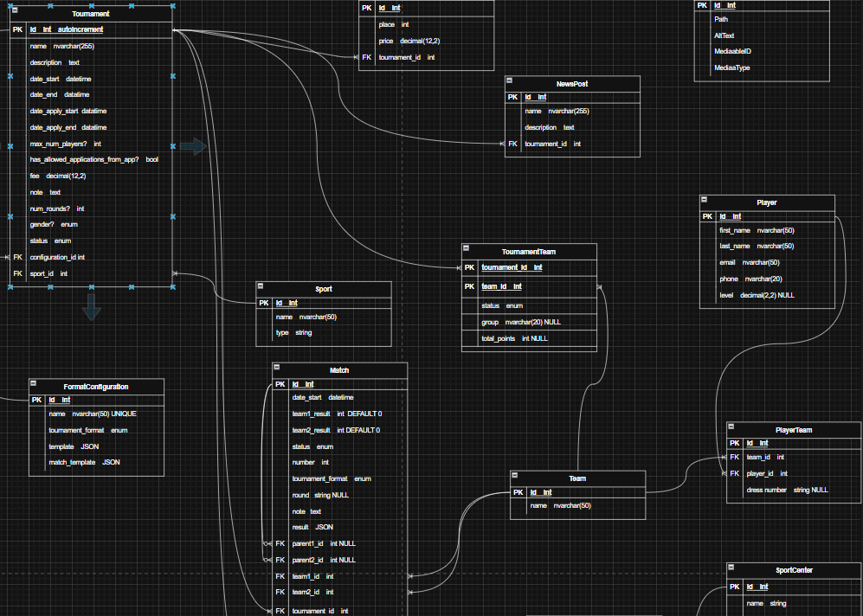This screenshot has width=863, height=616.
Task: Click the right-pointing connect arrow beside Tournament
Action: 194,146
